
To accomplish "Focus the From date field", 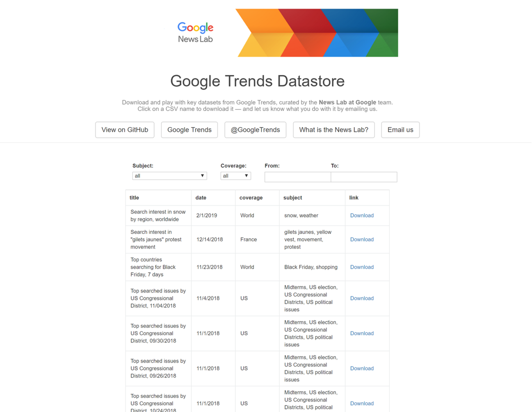I will point(298,177).
